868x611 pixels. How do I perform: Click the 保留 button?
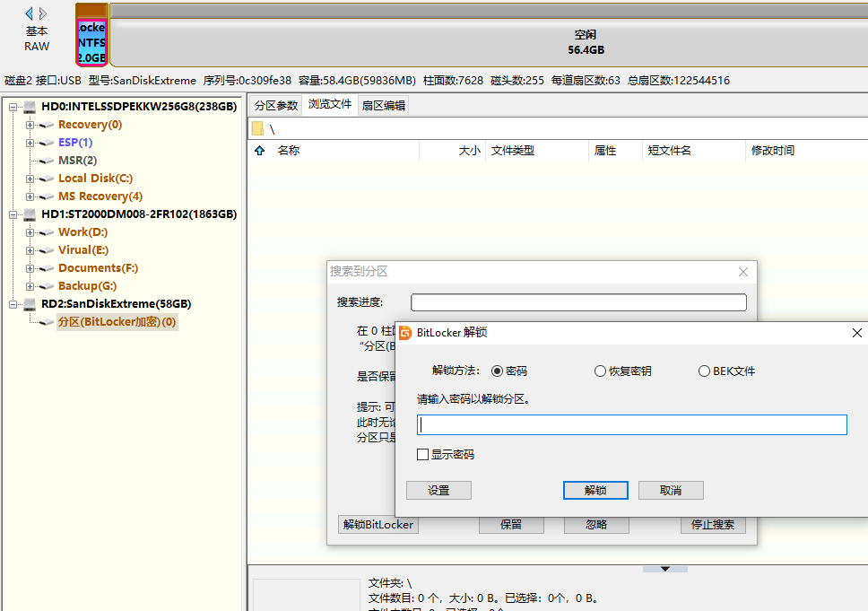tap(511, 525)
